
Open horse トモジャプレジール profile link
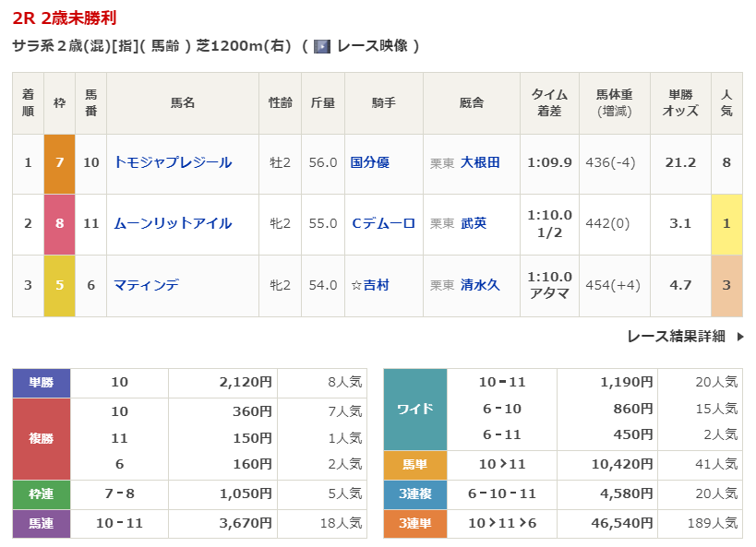173,162
